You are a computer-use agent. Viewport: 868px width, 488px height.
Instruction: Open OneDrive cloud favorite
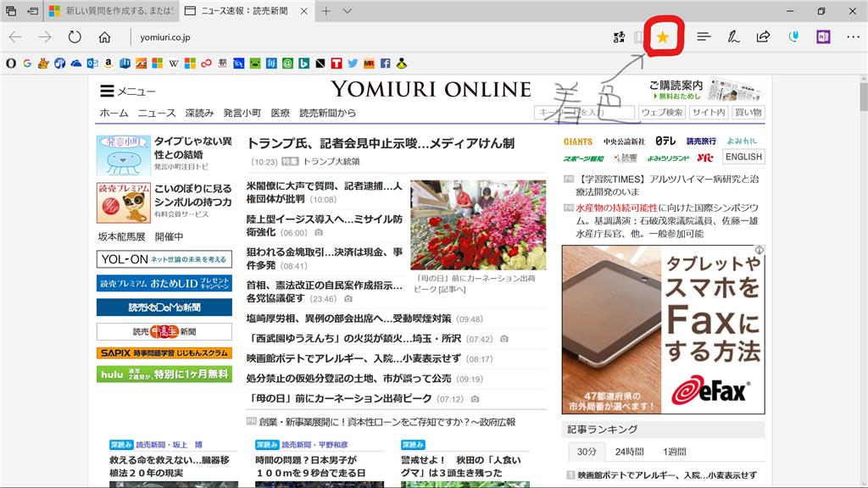click(x=75, y=64)
